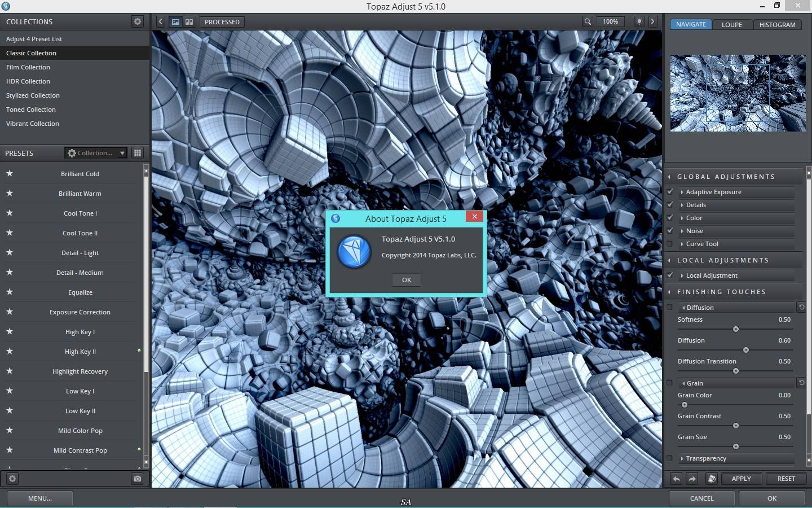This screenshot has width=812, height=508.
Task: Expand the Noise section
Action: (x=735, y=231)
